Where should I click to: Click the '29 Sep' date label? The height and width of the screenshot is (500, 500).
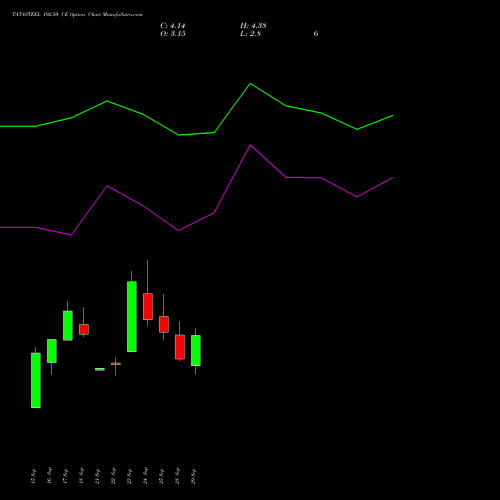[x=193, y=476]
